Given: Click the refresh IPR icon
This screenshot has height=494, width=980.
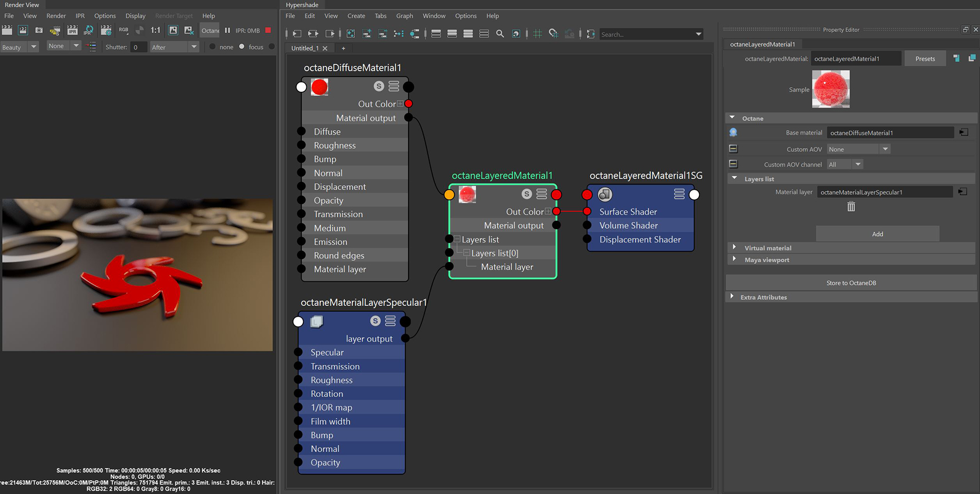Looking at the screenshot, I should click(x=89, y=30).
